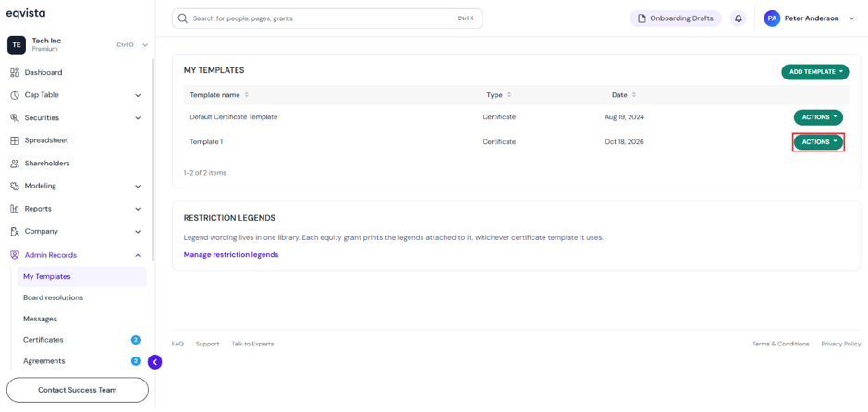Expand the Securities menu chevron

pos(138,118)
